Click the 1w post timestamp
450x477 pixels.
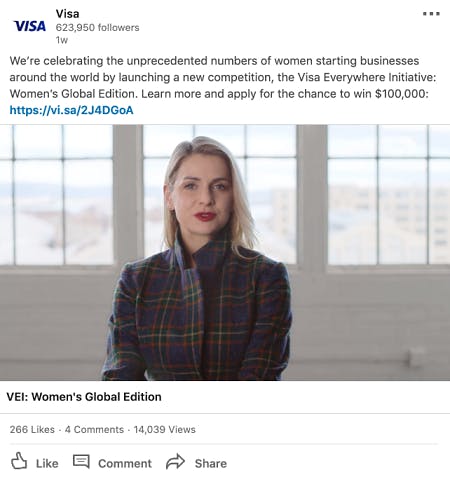pos(62,40)
